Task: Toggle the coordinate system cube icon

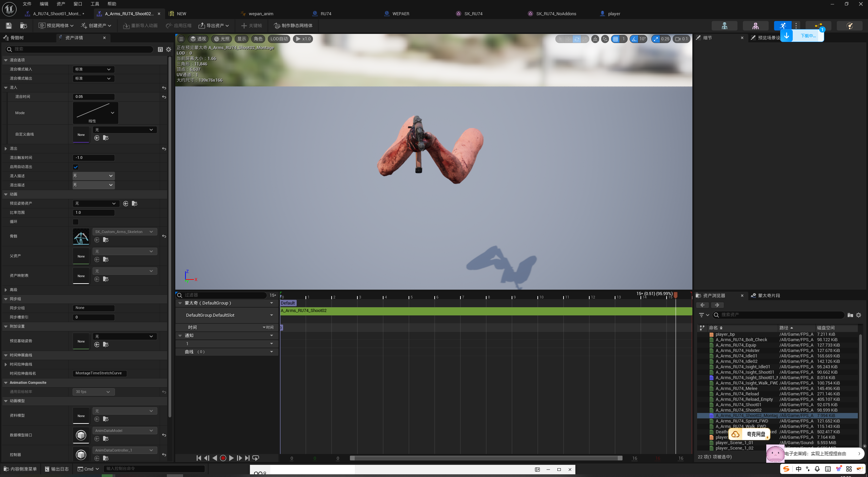Action: tap(595, 39)
